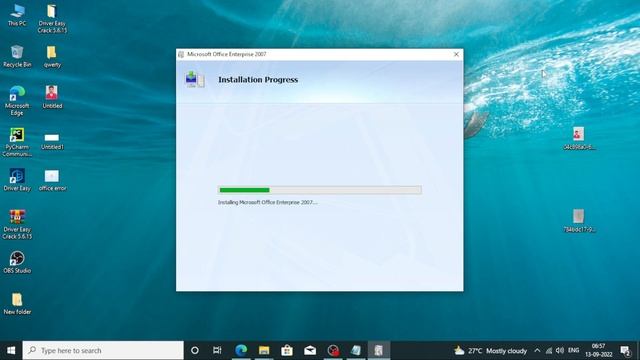Click the Cortana circle taskbar icon
Screen dimensions: 640x360
[x=195, y=351]
